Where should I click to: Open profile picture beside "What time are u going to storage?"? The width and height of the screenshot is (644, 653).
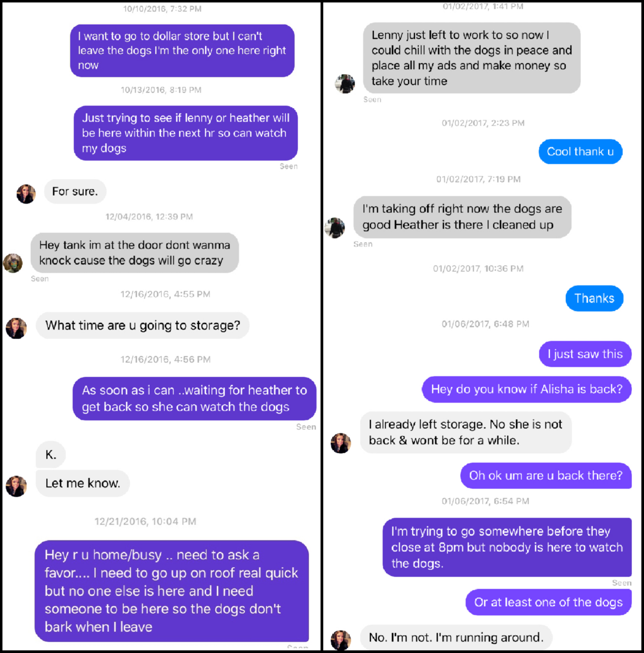(16, 328)
